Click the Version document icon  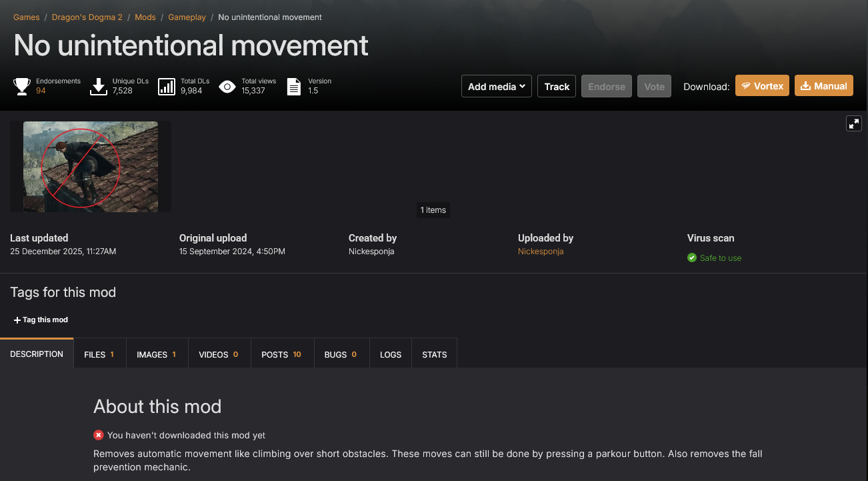point(294,86)
